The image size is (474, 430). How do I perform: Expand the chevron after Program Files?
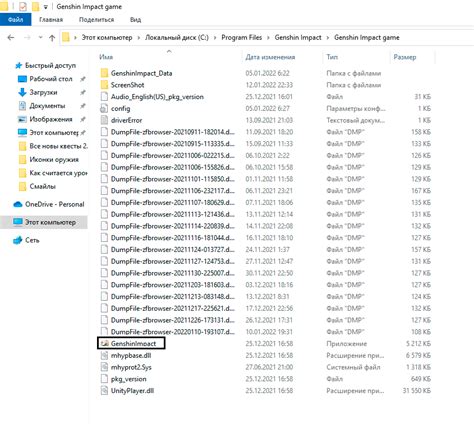[268, 37]
